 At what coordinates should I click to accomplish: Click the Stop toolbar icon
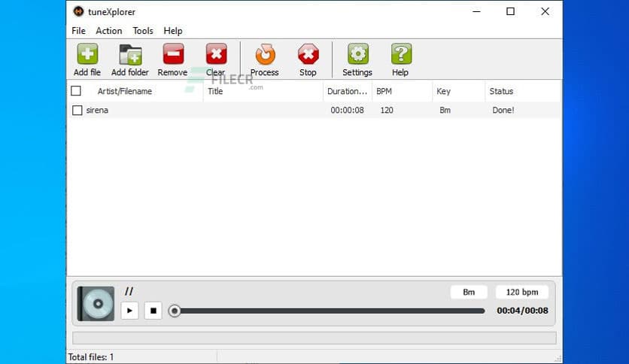(x=308, y=54)
